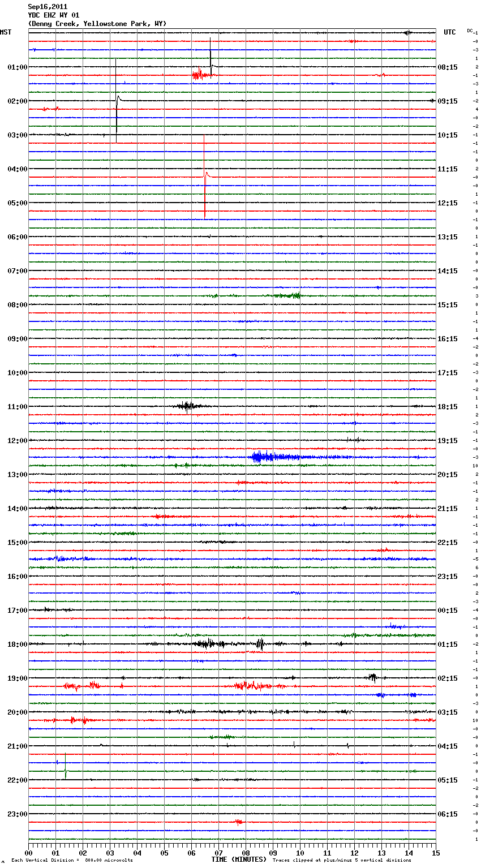
Task: Click the 17:15 UTC time label
Action: [448, 373]
